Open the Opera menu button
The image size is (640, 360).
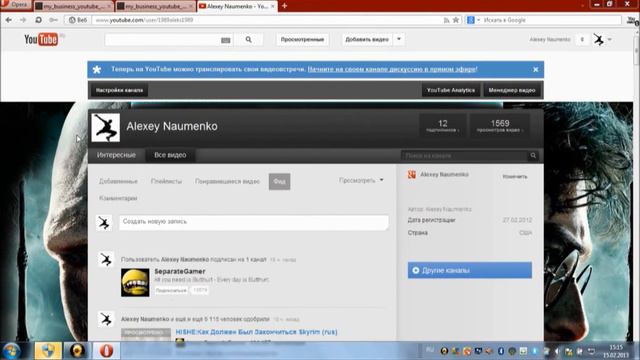pyautogui.click(x=16, y=5)
